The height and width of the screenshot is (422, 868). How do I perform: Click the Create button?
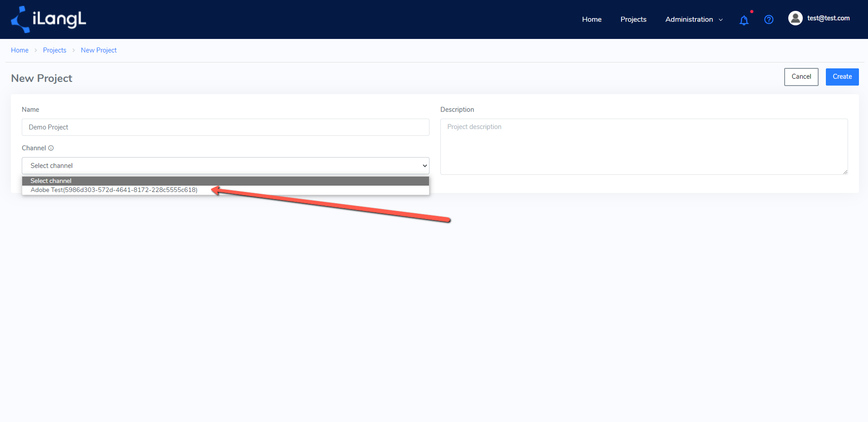tap(842, 77)
